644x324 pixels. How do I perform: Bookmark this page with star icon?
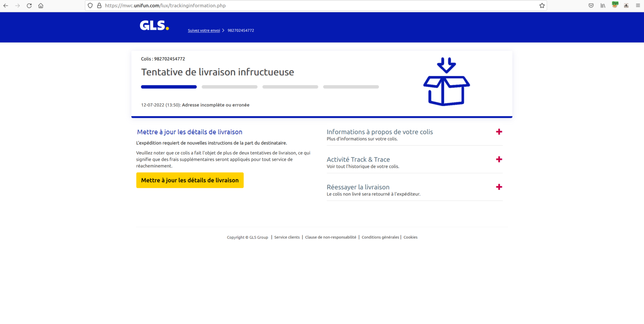(x=542, y=6)
